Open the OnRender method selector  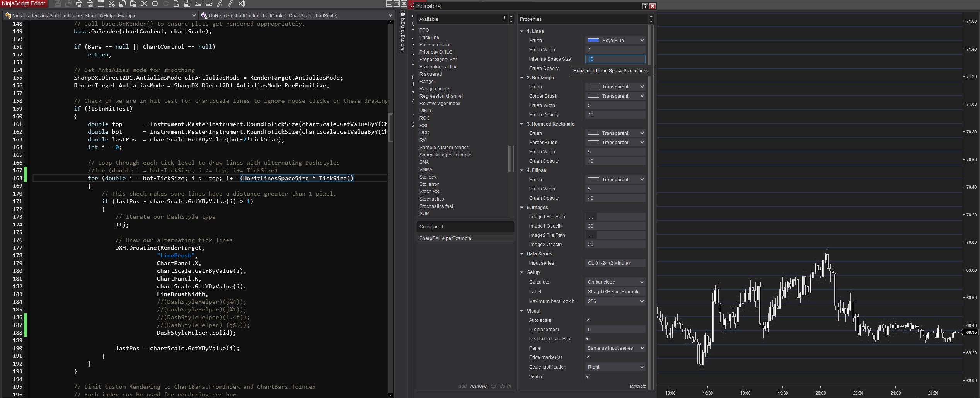click(x=390, y=15)
